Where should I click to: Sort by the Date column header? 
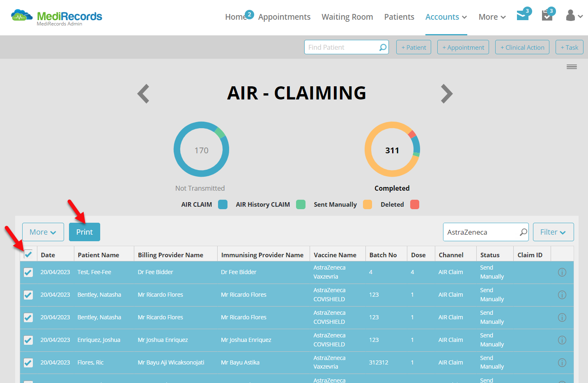[48, 255]
